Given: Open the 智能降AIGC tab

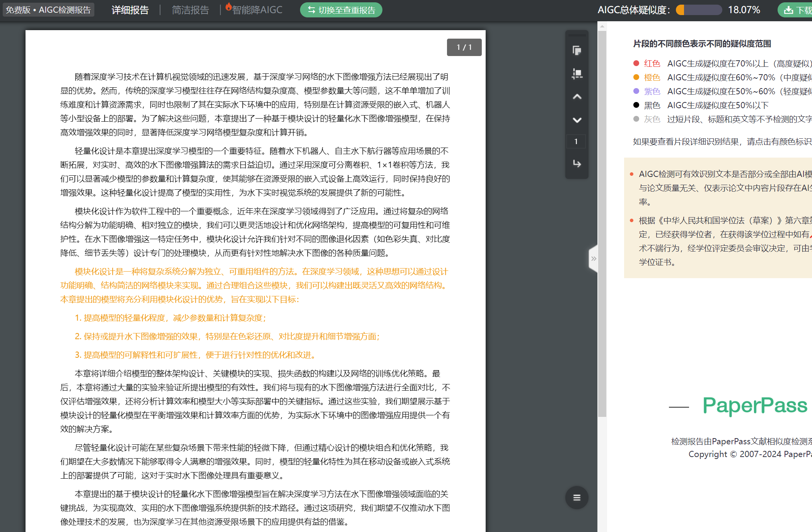Looking at the screenshot, I should [257, 10].
